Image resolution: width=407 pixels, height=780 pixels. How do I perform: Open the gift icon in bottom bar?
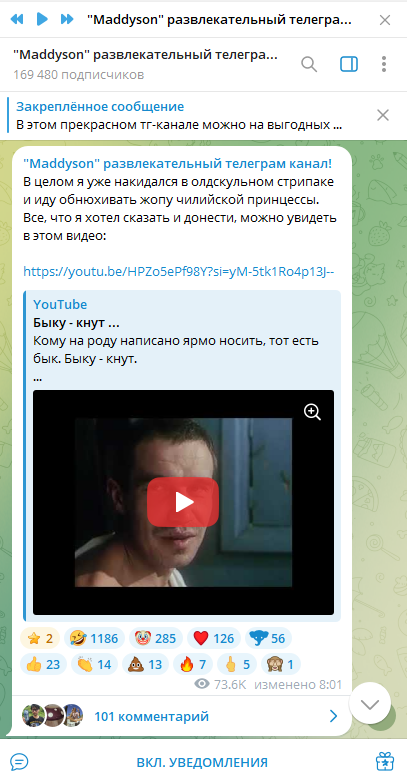(385, 761)
